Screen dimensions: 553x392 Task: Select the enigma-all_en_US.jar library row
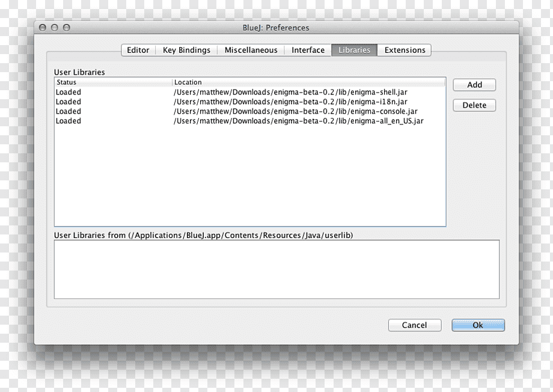coord(249,121)
